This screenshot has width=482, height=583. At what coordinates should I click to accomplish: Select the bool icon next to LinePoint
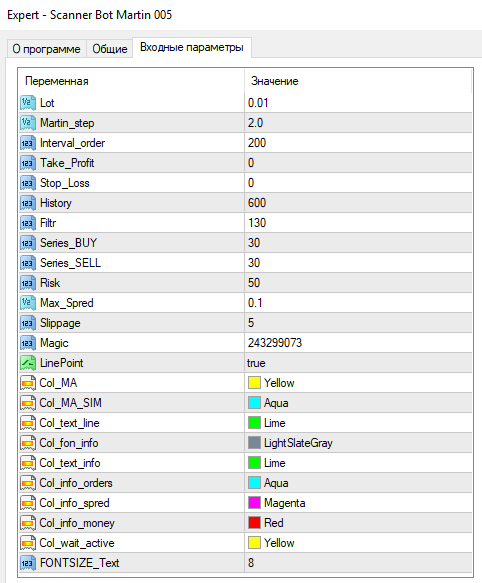point(28,363)
